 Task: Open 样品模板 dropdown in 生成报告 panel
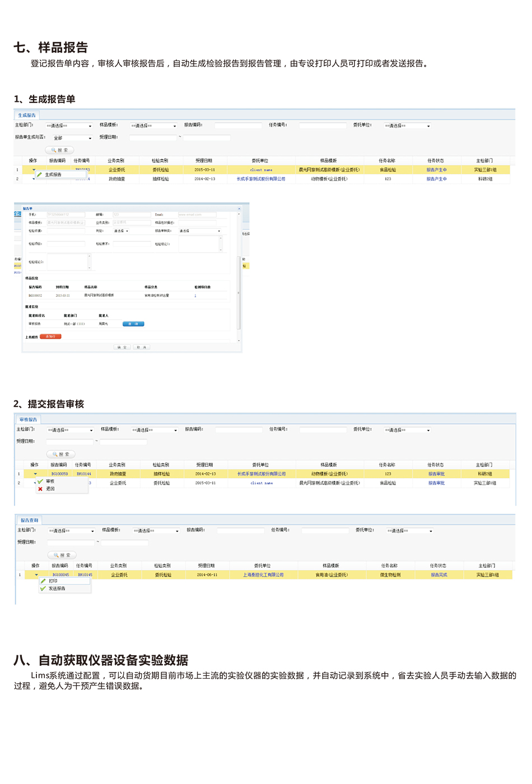coord(153,125)
